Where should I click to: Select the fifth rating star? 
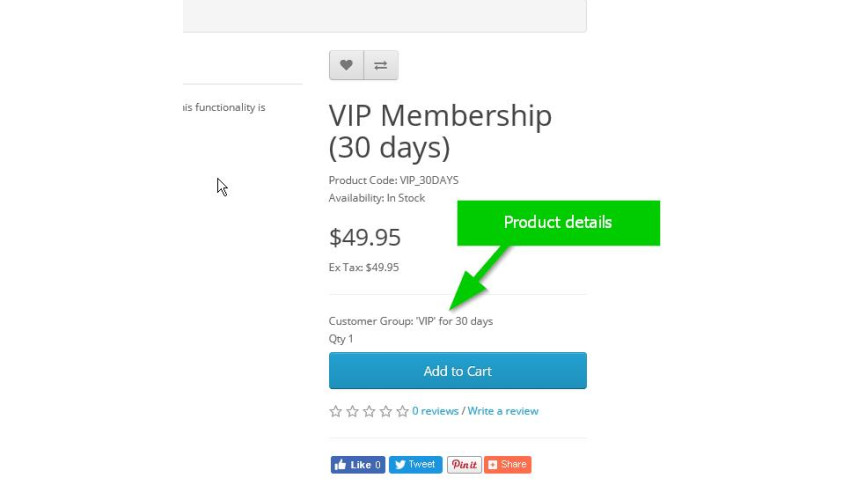[x=402, y=412]
